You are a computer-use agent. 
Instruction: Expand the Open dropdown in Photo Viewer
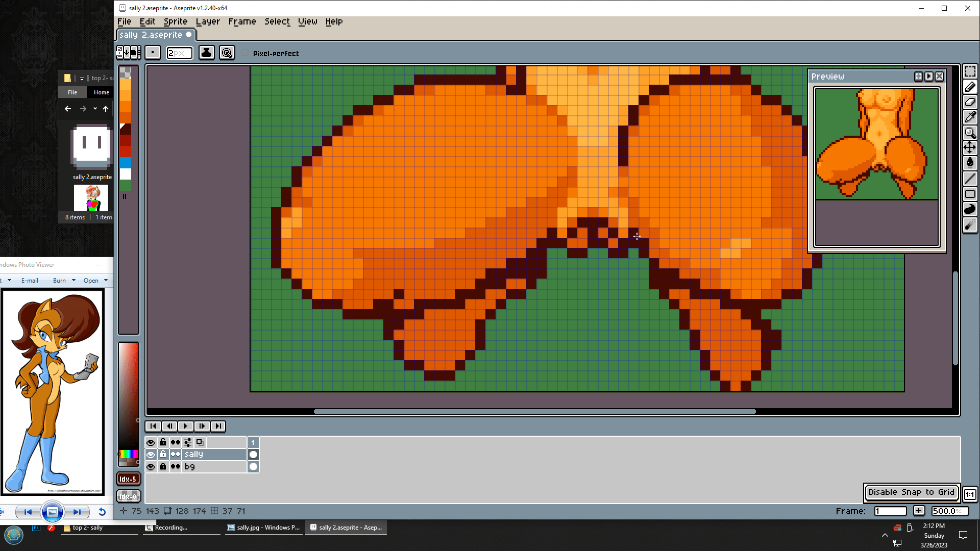[106, 280]
